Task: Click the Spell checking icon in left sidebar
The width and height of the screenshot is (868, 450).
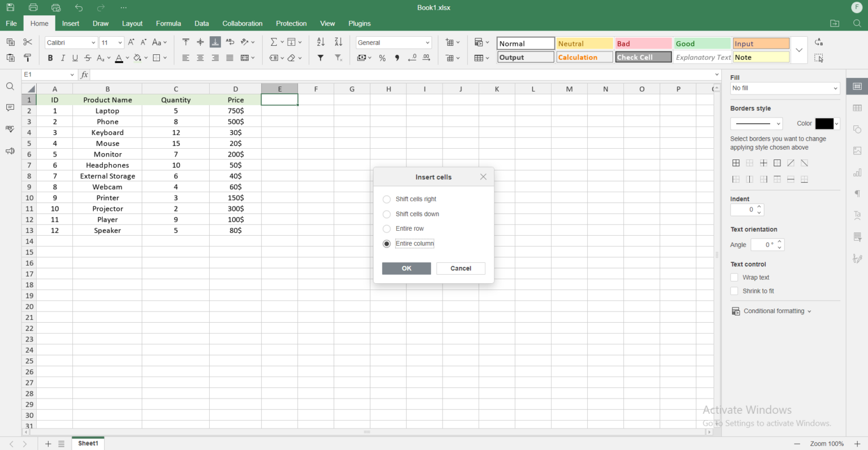Action: coord(9,129)
